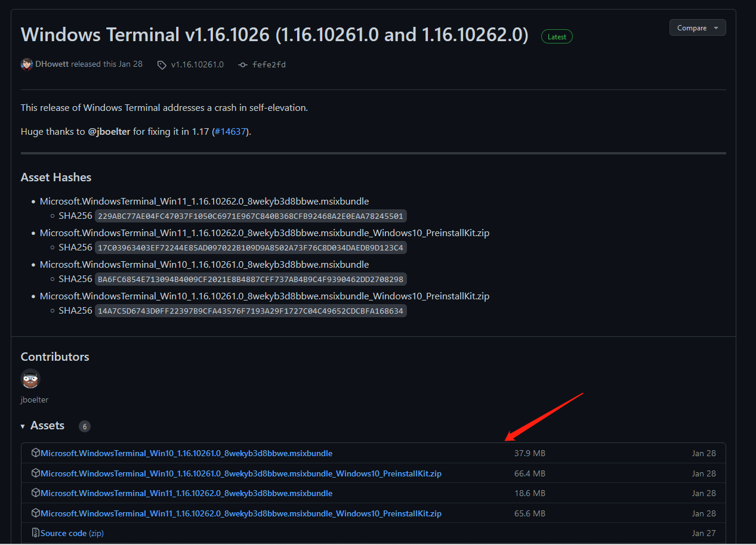Open the DHowett author link

coord(52,64)
